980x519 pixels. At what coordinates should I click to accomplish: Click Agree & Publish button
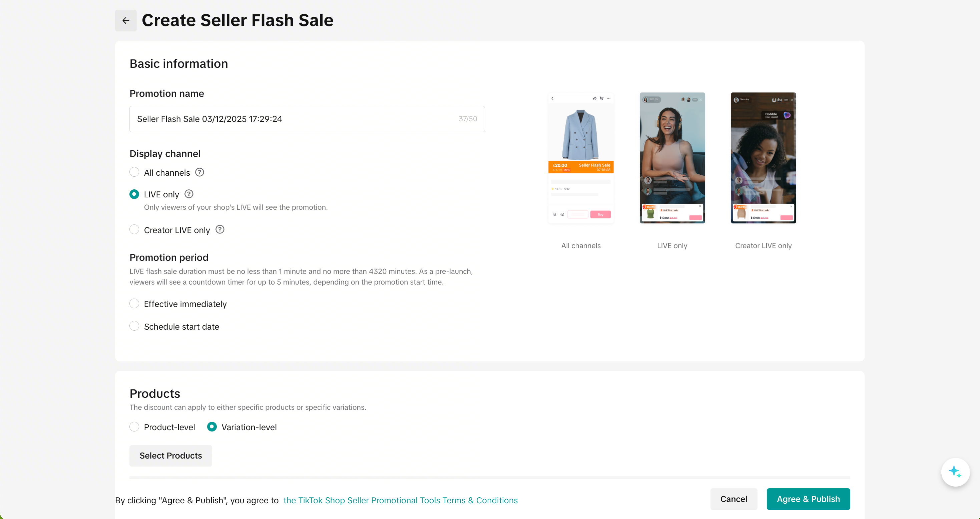pyautogui.click(x=808, y=499)
